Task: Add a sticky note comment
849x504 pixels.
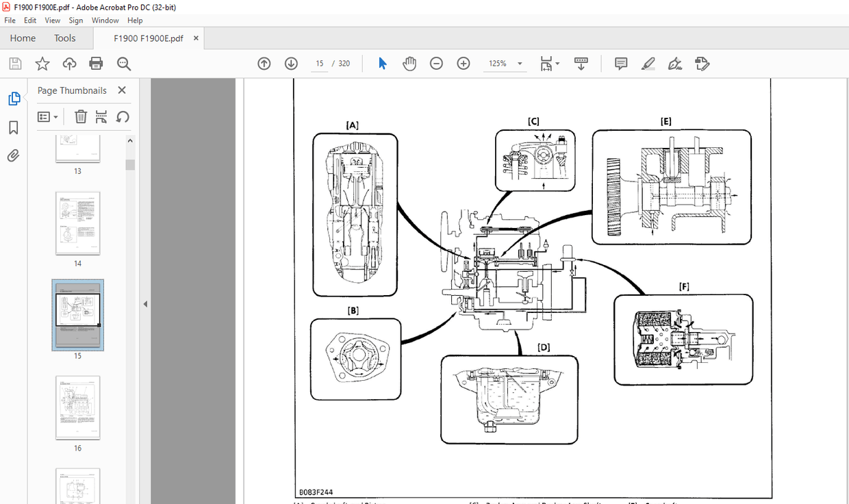Action: (620, 63)
